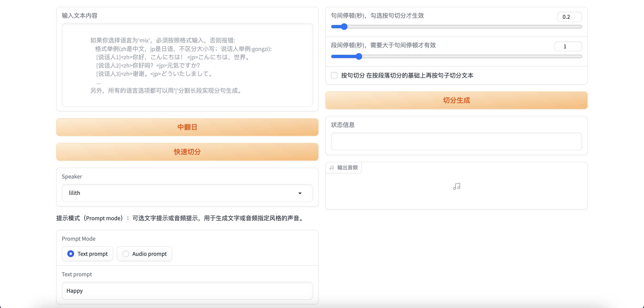The image size is (644, 308).
Task: Click the 段间停顿 paragraph pause slider handle
Action: point(359,56)
